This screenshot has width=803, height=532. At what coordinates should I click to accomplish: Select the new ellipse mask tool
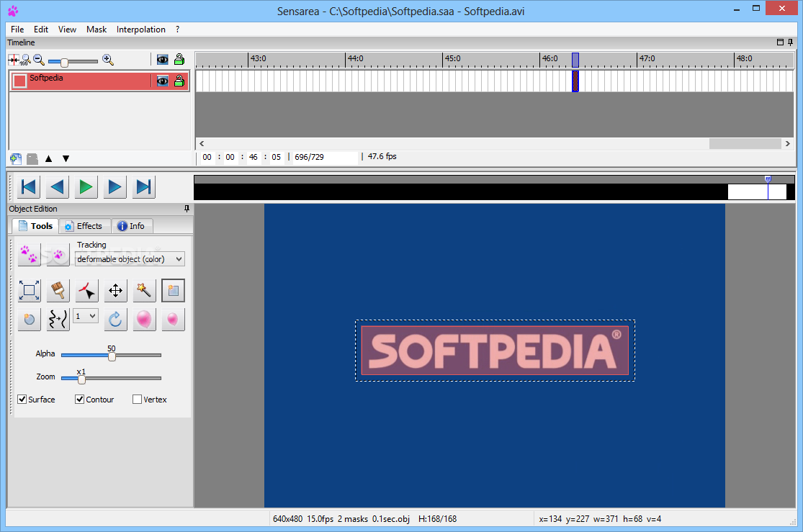(x=30, y=320)
